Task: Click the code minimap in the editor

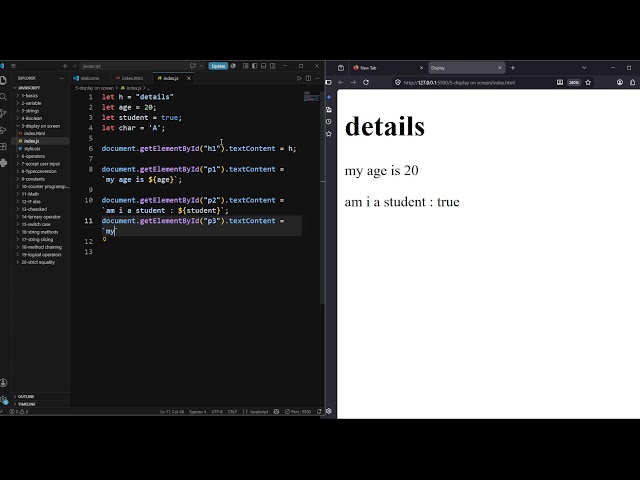Action: click(311, 96)
